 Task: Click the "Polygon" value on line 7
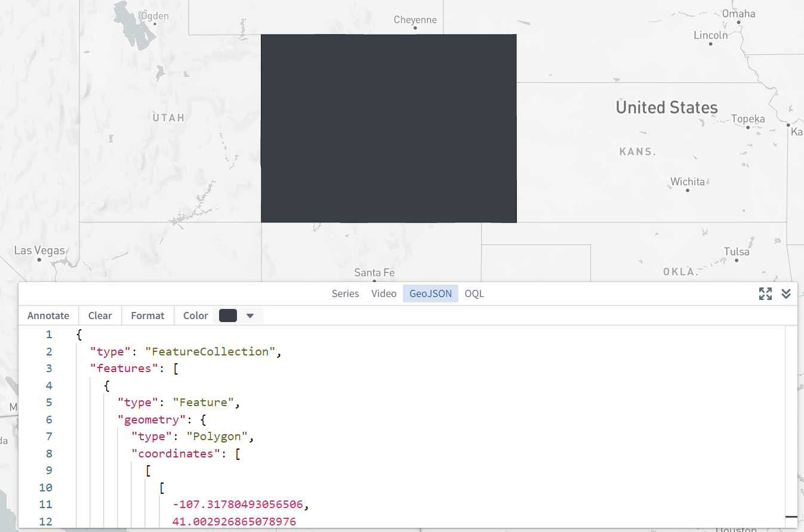217,437
